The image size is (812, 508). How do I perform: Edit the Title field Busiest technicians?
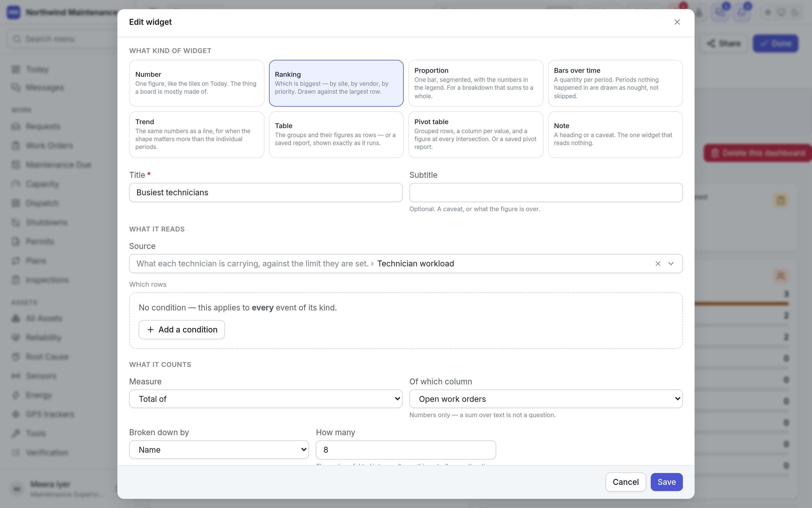coord(266,192)
